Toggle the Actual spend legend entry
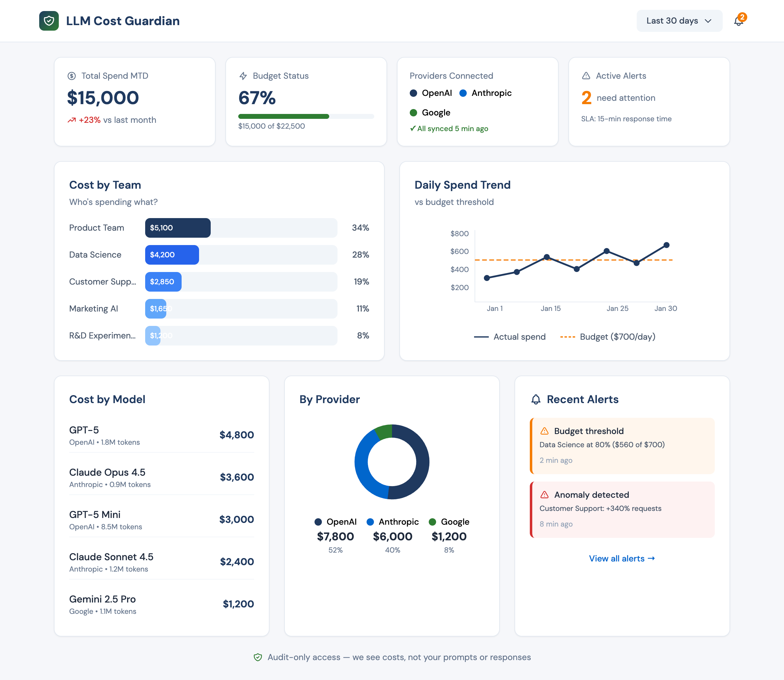 coord(510,337)
